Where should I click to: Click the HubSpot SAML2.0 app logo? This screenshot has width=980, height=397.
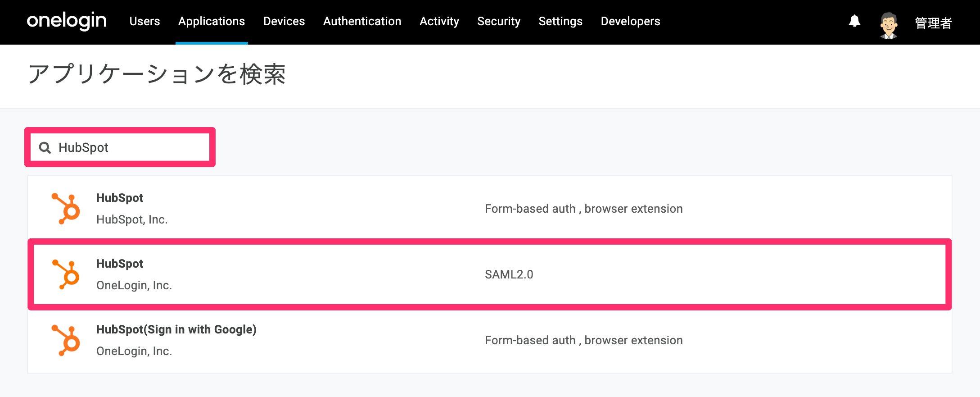(66, 274)
